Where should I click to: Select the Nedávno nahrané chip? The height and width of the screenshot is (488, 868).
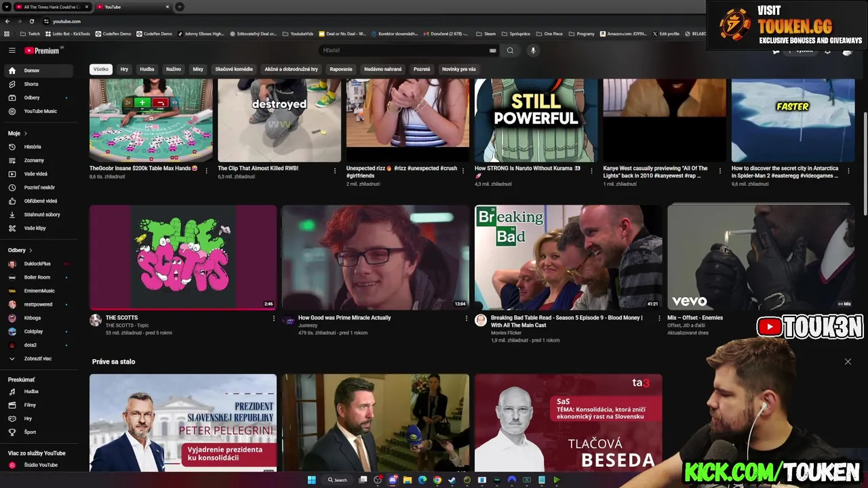(x=382, y=69)
